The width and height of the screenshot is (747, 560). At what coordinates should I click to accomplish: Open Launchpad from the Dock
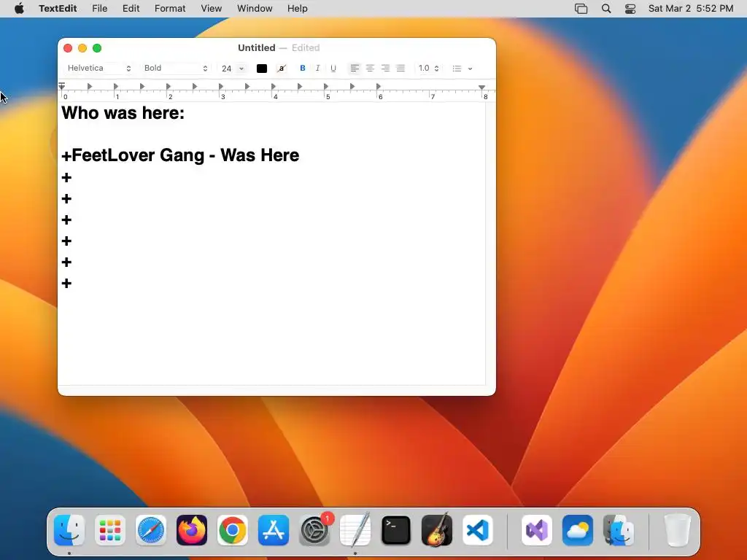pyautogui.click(x=110, y=530)
